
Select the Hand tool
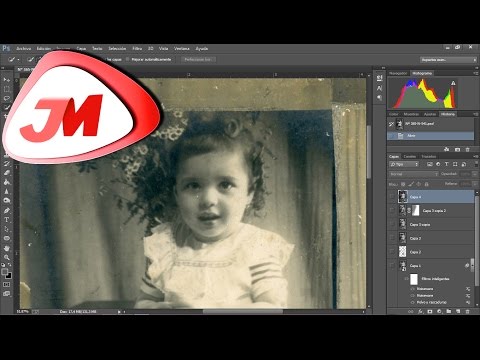tap(6, 248)
